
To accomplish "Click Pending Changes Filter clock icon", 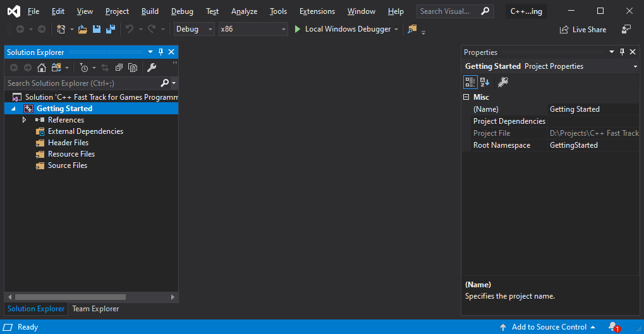I will click(x=84, y=68).
